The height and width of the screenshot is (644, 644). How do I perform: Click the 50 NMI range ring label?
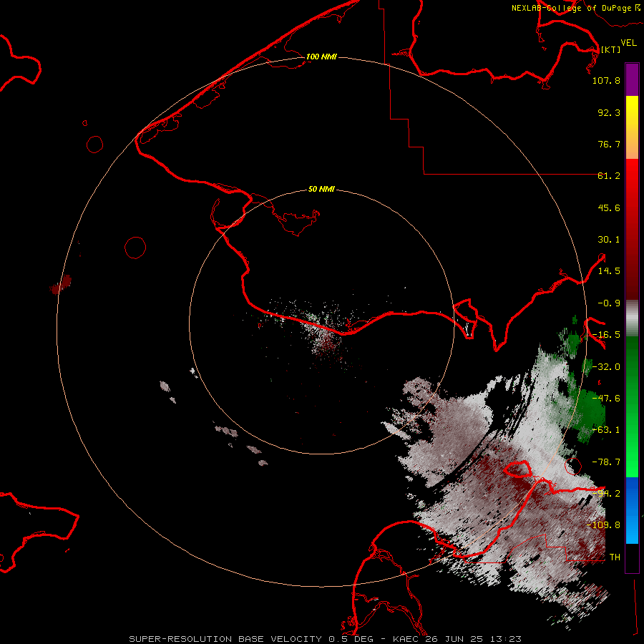click(321, 190)
